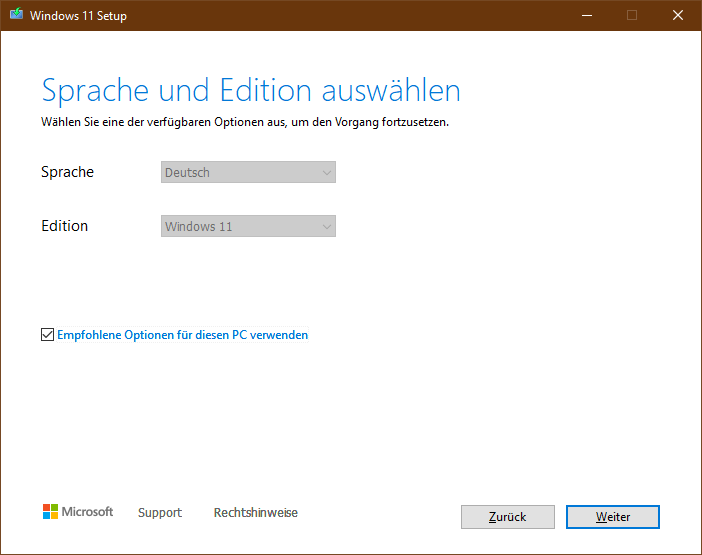Image resolution: width=702 pixels, height=555 pixels.
Task: Click the Weiter button
Action: 612,517
